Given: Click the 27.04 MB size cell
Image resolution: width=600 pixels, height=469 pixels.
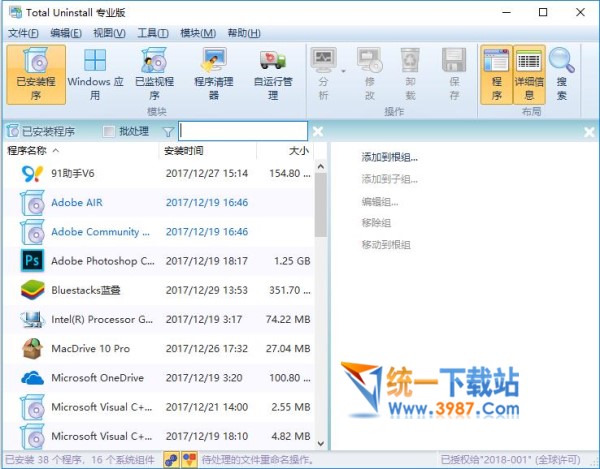Looking at the screenshot, I should coord(288,348).
